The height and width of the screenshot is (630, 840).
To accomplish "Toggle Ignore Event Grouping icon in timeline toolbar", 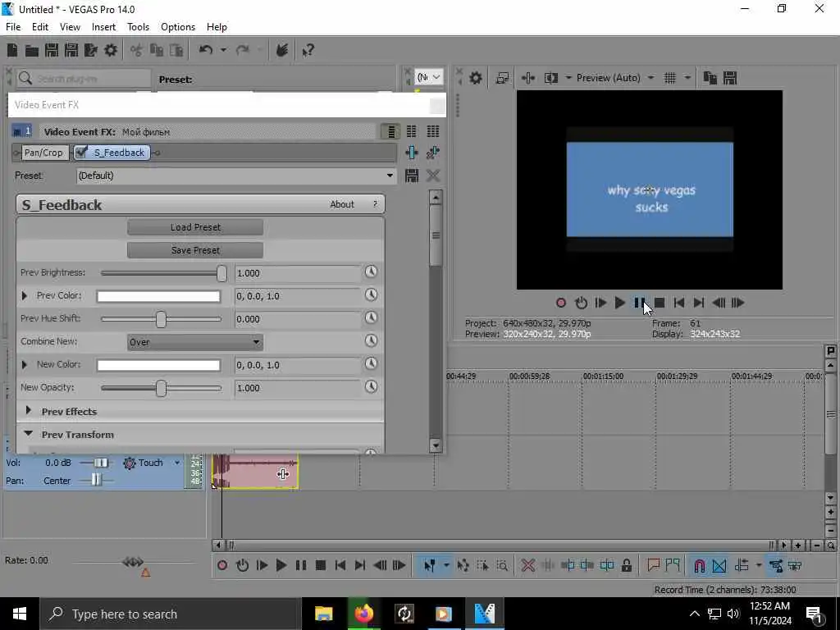I will click(x=796, y=566).
